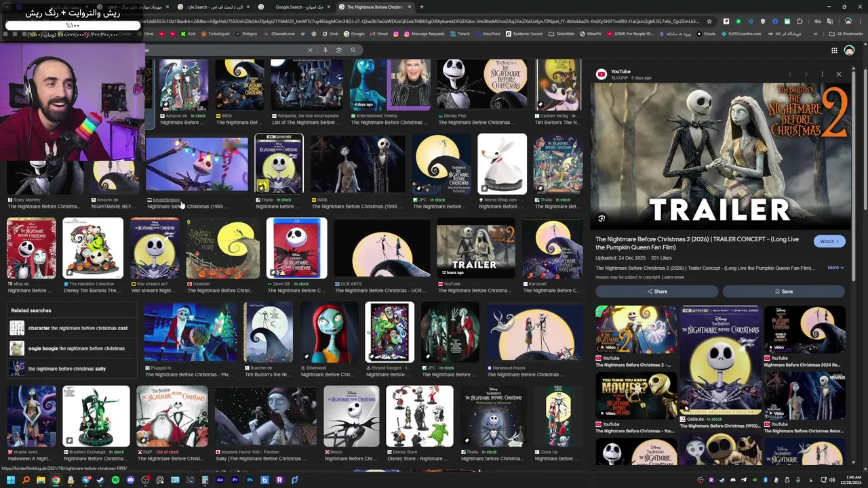This screenshot has height=488, width=868.
Task: Open the OBS icon on the taskbar
Action: [x=145, y=480]
